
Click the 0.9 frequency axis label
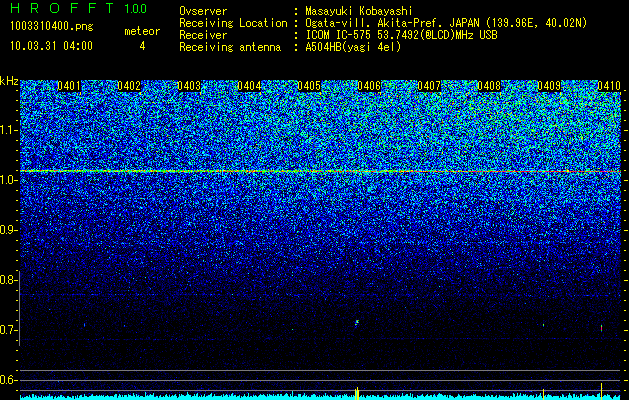pos(7,230)
